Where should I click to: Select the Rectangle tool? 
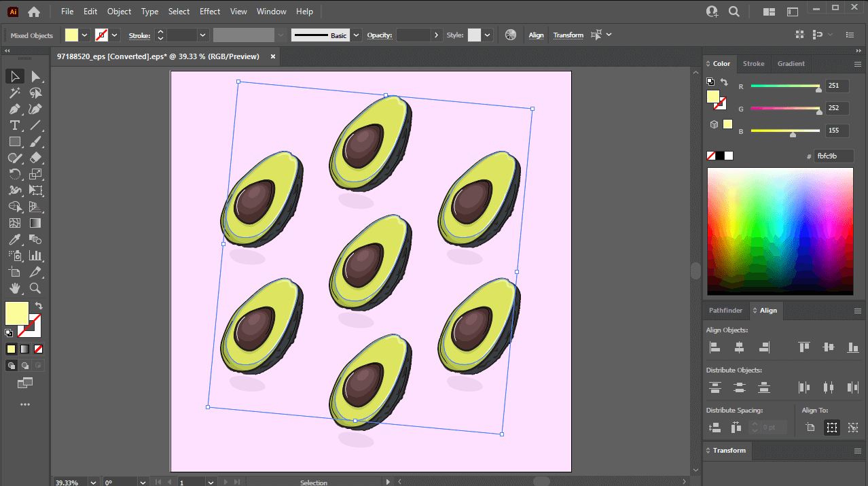point(15,141)
